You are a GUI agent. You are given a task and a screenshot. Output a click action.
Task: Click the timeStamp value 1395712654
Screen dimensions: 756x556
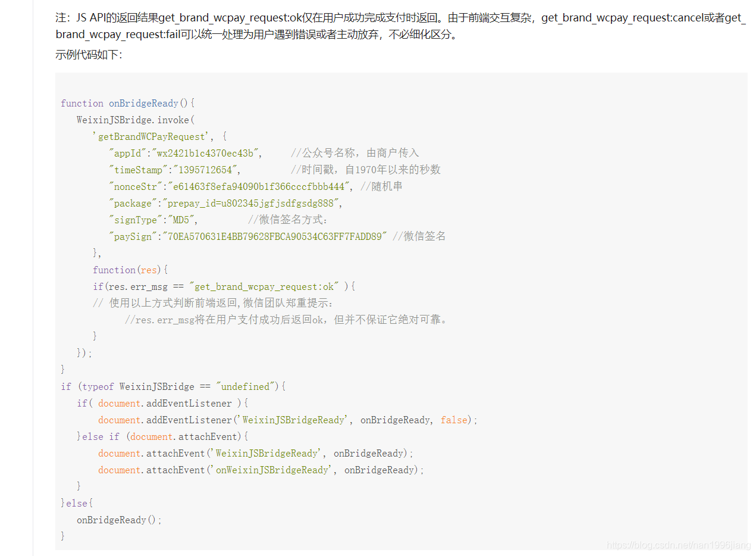point(205,170)
